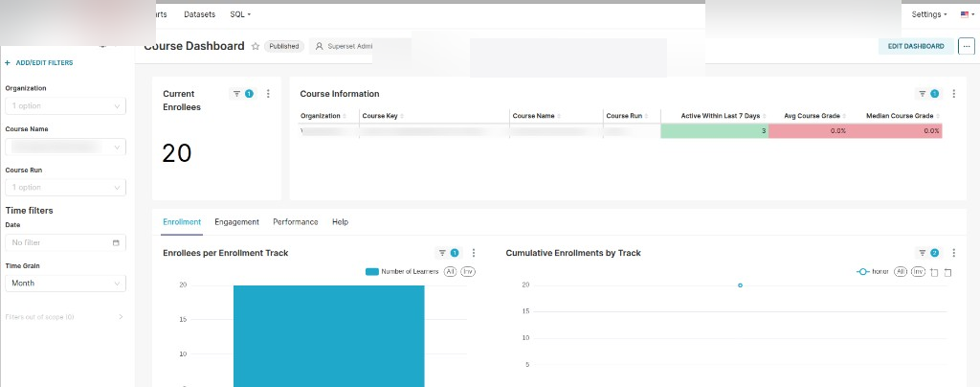Click the teal bar in Enrollees chart
Image resolution: width=980 pixels, height=387 pixels.
point(329,335)
